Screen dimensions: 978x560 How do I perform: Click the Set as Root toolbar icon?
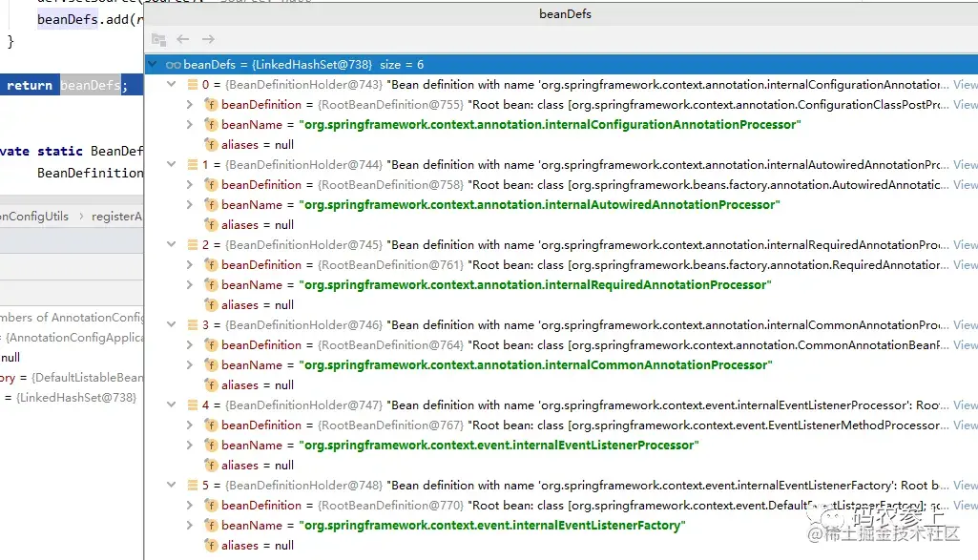pyautogui.click(x=158, y=39)
